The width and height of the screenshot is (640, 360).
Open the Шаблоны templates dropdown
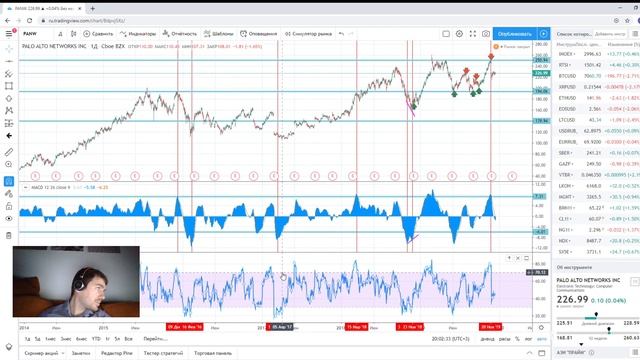pos(219,33)
